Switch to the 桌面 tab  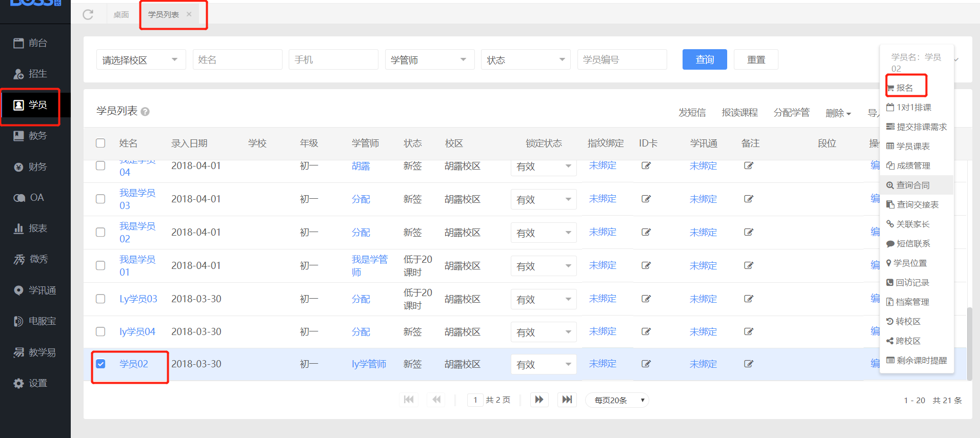[x=121, y=14]
